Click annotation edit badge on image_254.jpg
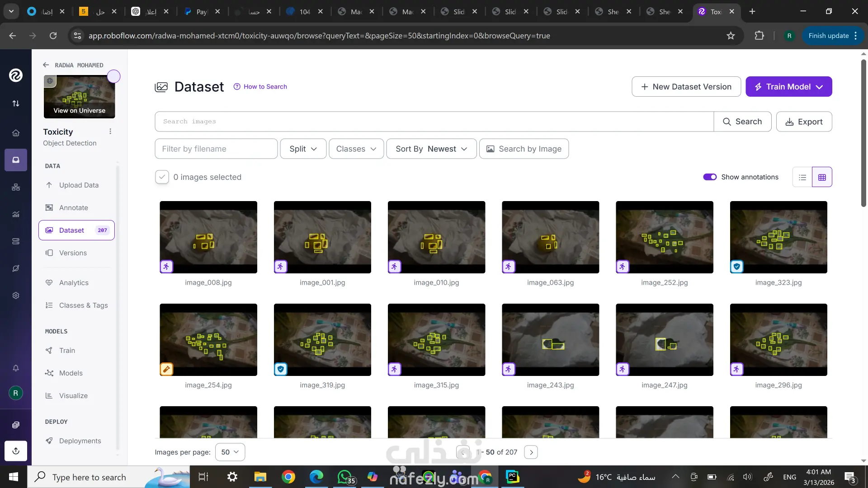The width and height of the screenshot is (868, 488). pos(166,369)
